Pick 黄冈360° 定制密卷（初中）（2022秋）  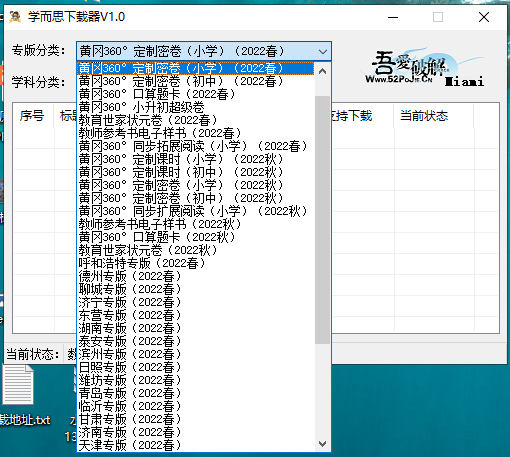196,198
